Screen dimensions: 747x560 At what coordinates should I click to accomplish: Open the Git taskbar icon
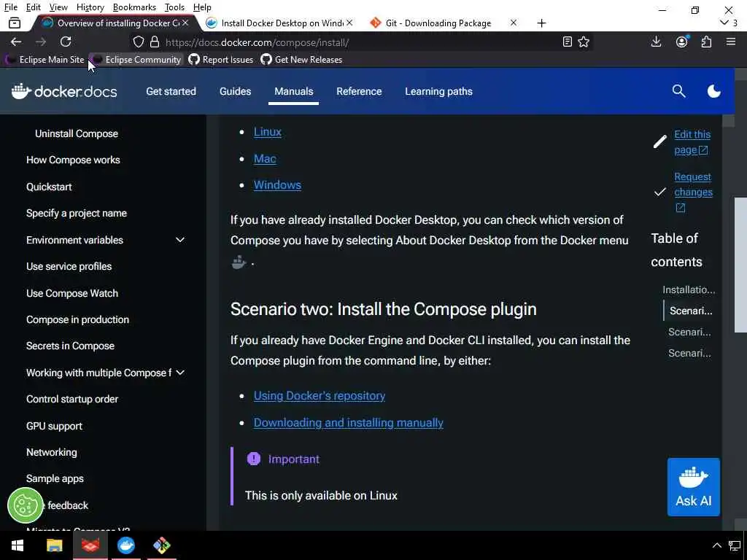pyautogui.click(x=161, y=545)
